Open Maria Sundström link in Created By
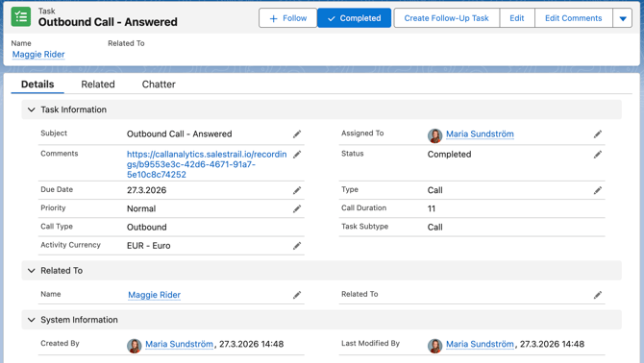Screen dimensions: 644x363 (179, 344)
